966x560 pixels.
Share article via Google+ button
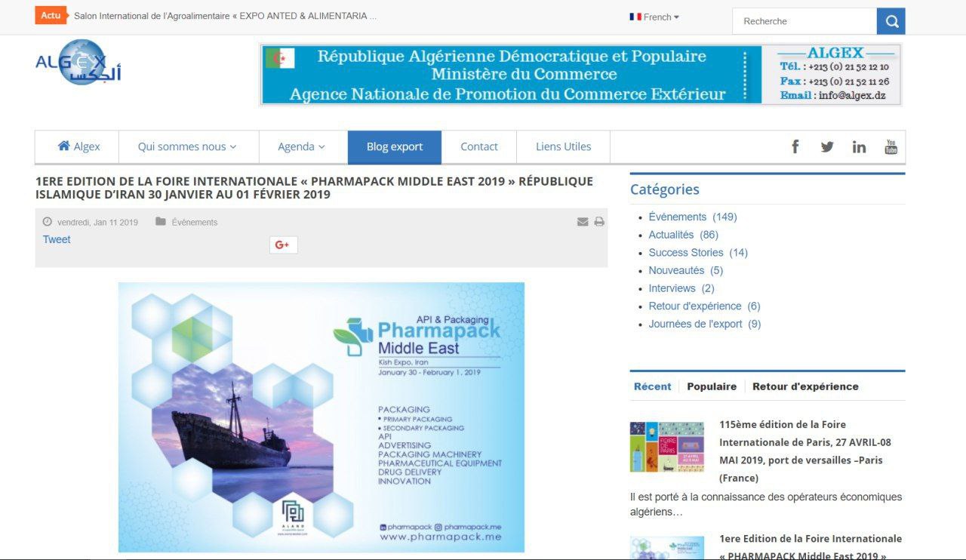coord(283,245)
